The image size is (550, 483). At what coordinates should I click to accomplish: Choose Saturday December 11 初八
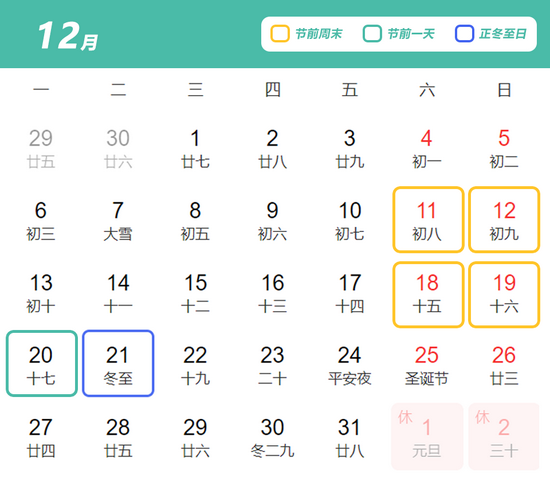click(428, 220)
